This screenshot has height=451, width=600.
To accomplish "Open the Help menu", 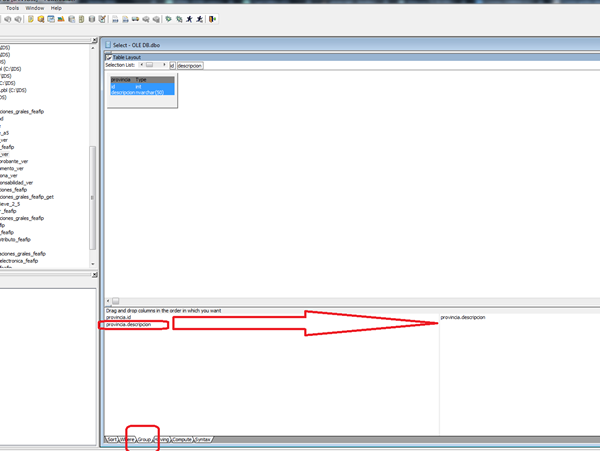I will click(56, 8).
